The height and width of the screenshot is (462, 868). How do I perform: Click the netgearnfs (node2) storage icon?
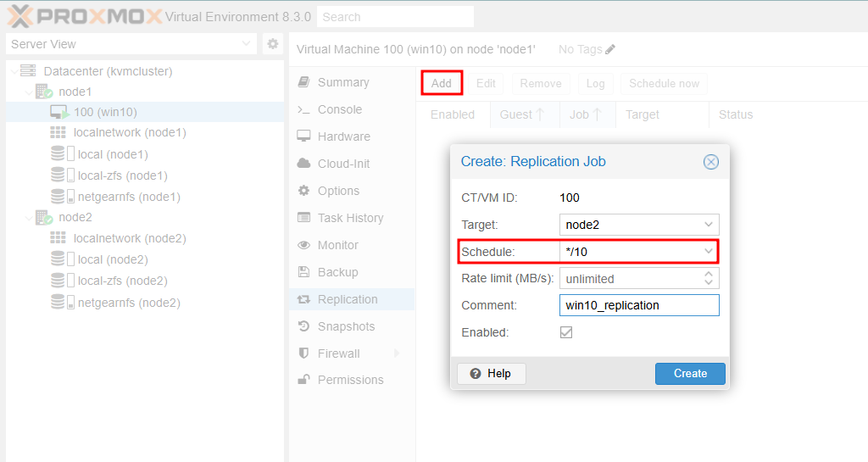coord(62,302)
